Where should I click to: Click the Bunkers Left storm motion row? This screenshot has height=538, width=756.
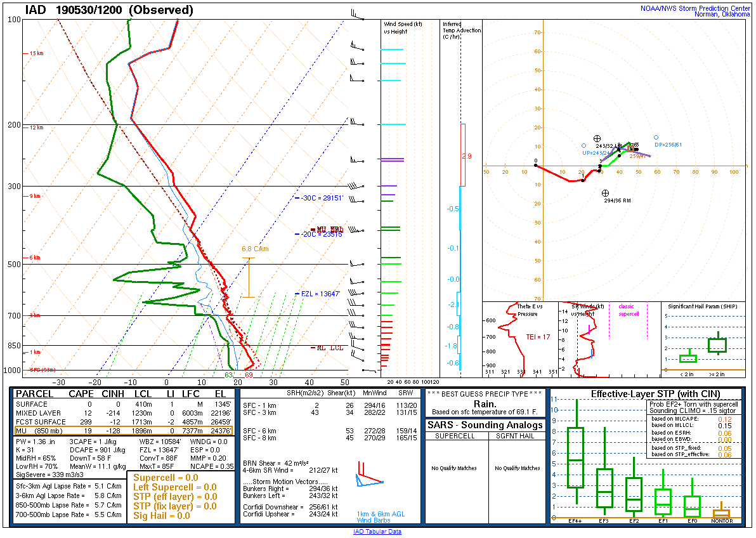[290, 496]
